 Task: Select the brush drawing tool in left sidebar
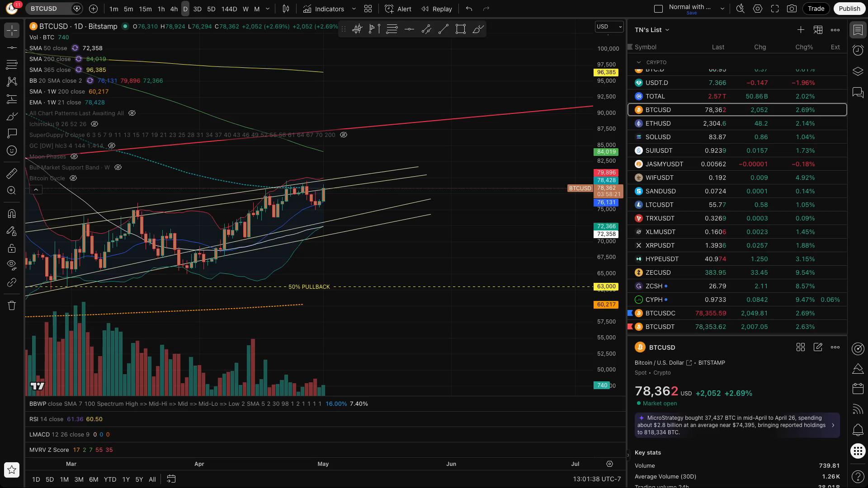click(x=12, y=116)
